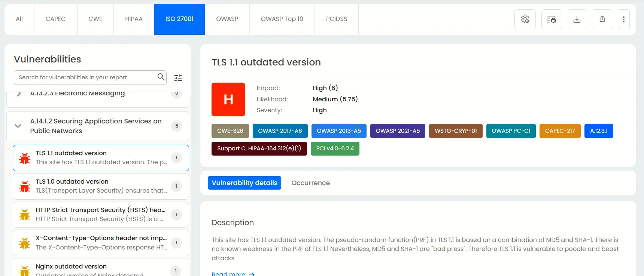Click the magnifier search icon
The height and width of the screenshot is (276, 644).
click(161, 77)
